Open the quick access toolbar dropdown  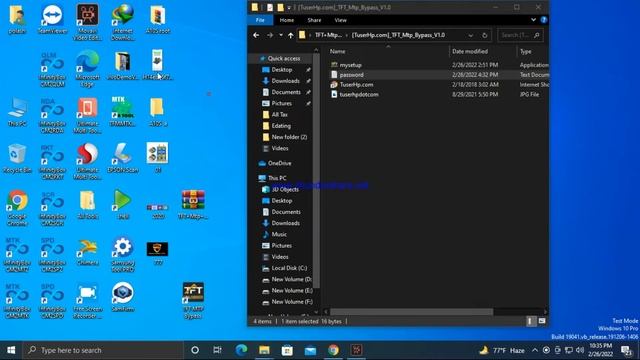(x=289, y=7)
